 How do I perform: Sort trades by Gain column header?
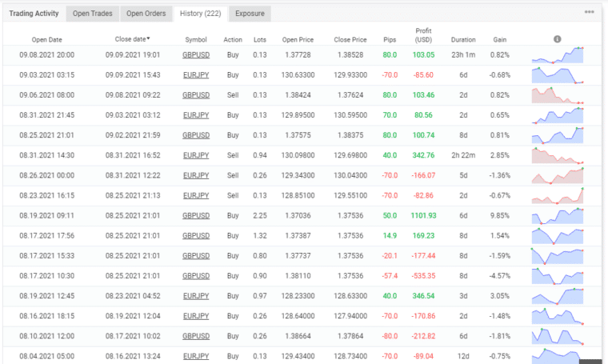(x=499, y=39)
